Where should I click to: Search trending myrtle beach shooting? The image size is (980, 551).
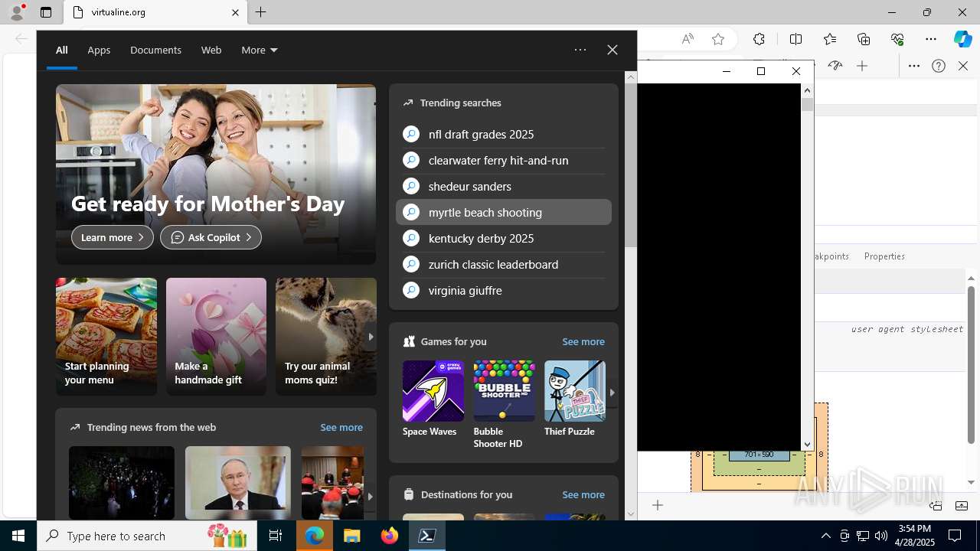[504, 212]
